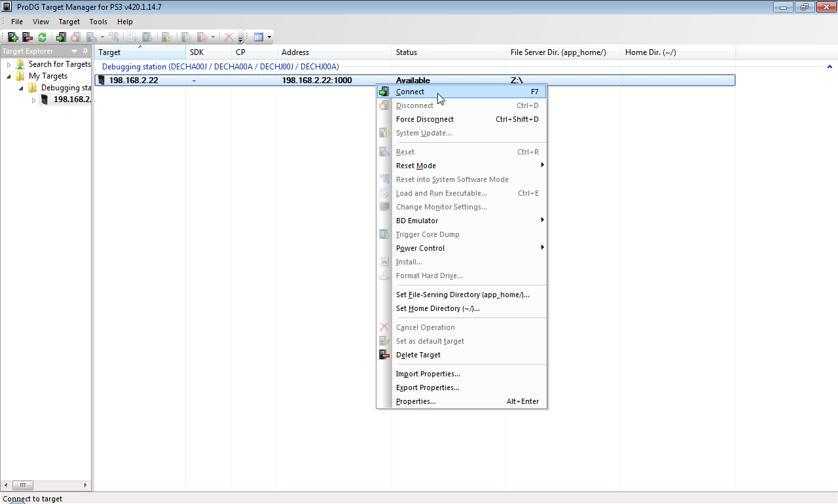Open the Target menu
Viewport: 838px width, 504px height.
point(69,22)
